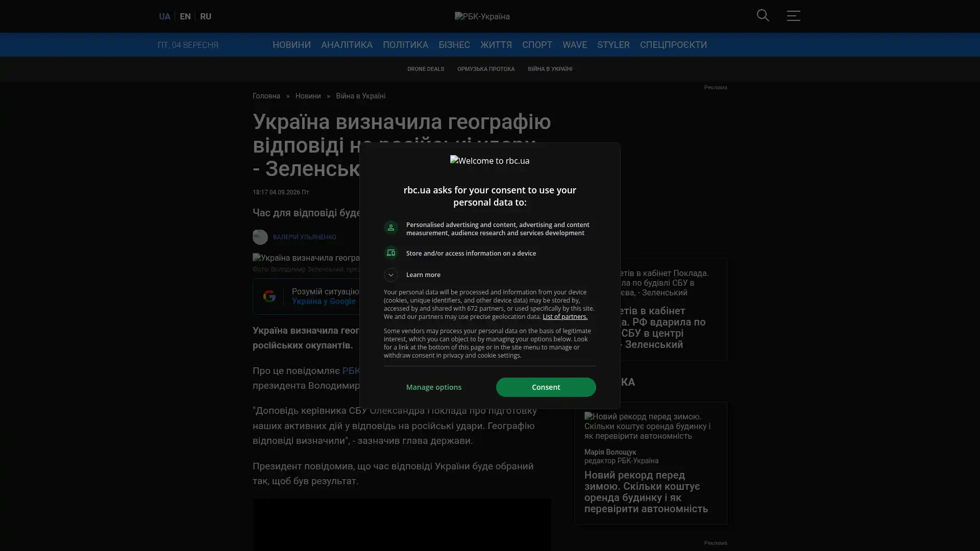
Task: Open Марія Волощук author link
Action: coord(610,453)
